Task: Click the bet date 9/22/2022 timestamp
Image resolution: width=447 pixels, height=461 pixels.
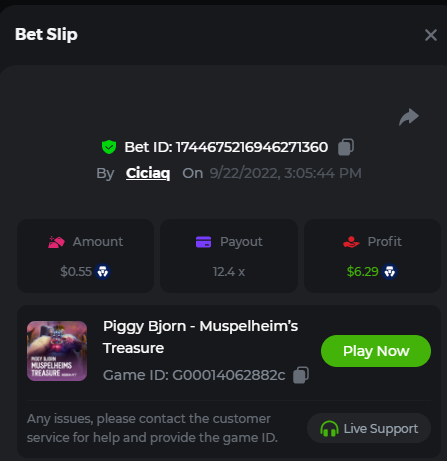Action: pyautogui.click(x=285, y=173)
